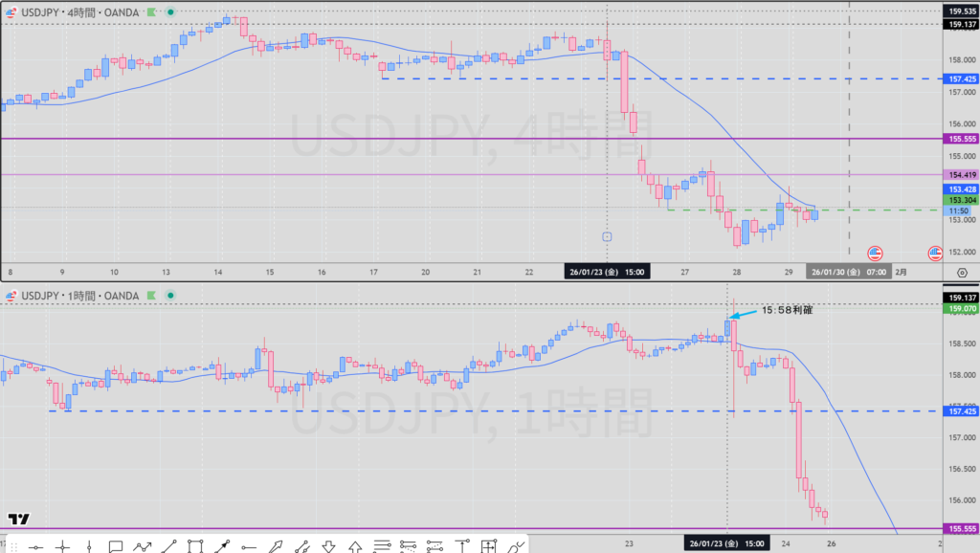This screenshot has width=980, height=553.
Task: Pick the callout comment annotation tool
Action: (x=116, y=546)
